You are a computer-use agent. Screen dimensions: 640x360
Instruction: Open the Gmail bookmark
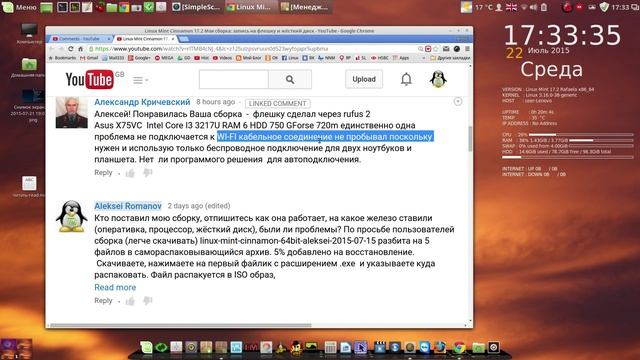tap(89, 58)
